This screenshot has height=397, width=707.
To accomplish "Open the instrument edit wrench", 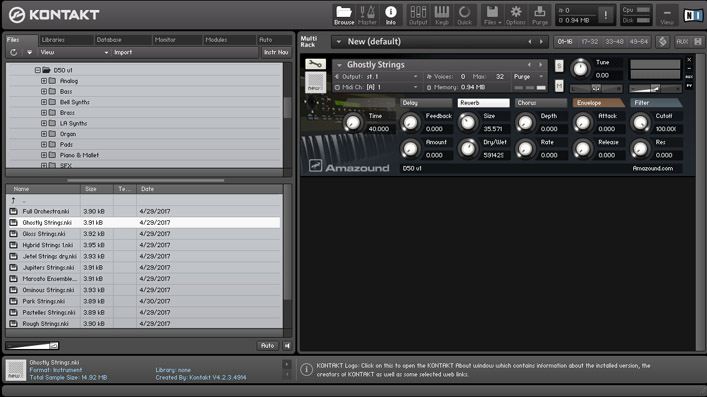I will click(x=315, y=64).
